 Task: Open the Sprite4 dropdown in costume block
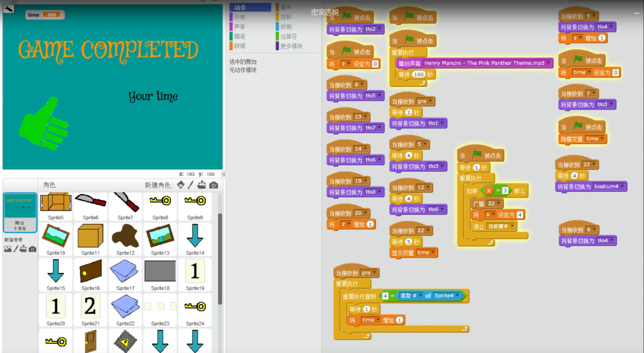point(457,296)
